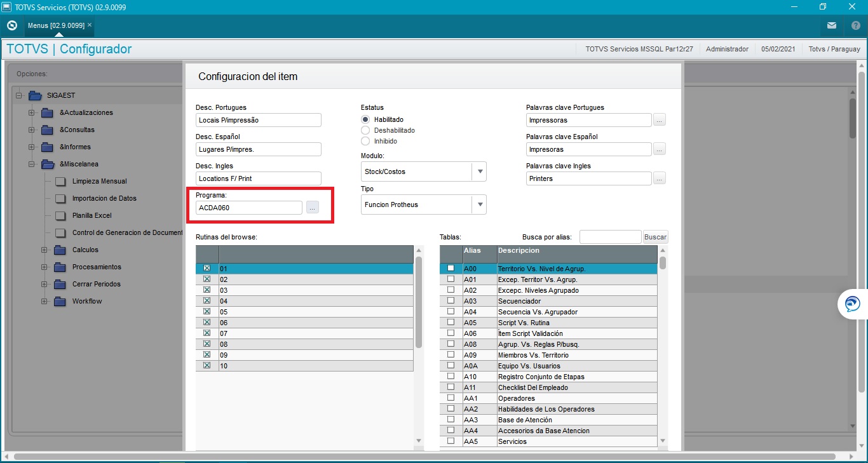Viewport: 868px width, 463px height.
Task: Click ellipsis button for Palavras clave Portugues
Action: [660, 120]
